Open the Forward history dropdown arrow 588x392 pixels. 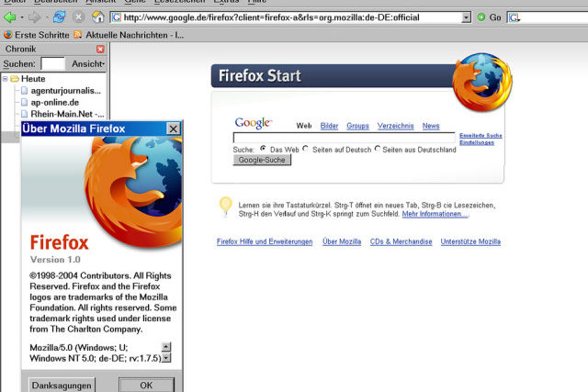(x=47, y=17)
